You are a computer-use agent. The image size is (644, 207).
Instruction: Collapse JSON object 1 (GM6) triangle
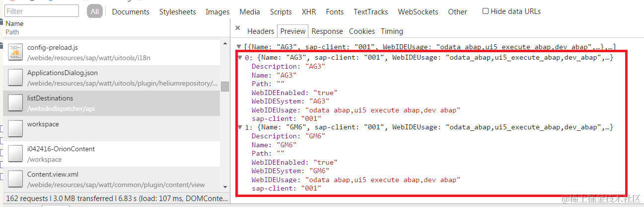[241, 127]
